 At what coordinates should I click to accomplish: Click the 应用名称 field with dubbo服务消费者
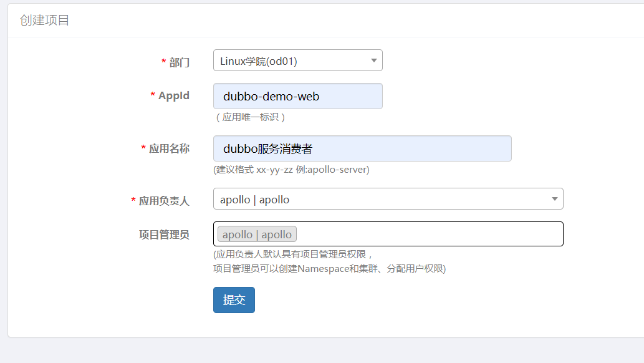pyautogui.click(x=362, y=148)
